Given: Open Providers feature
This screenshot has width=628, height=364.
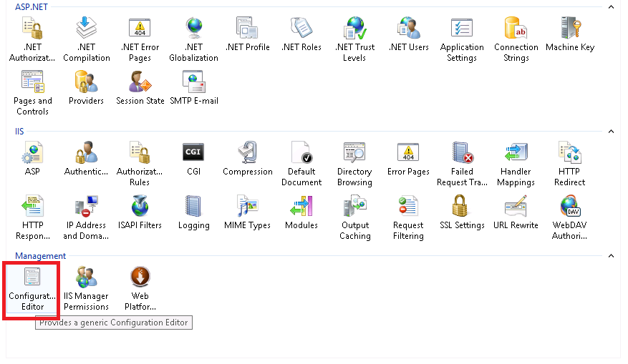Looking at the screenshot, I should tap(86, 88).
